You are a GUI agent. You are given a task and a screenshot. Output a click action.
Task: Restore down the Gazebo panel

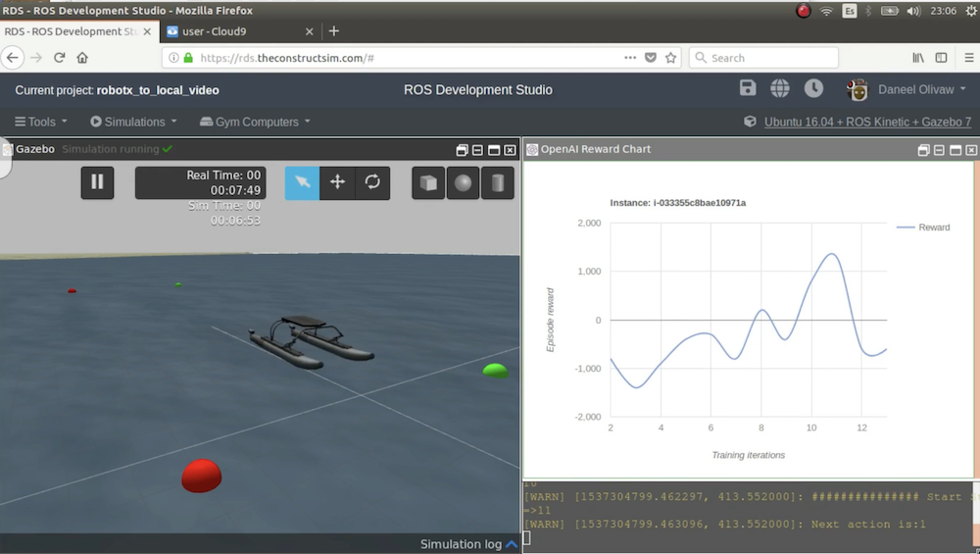click(462, 150)
